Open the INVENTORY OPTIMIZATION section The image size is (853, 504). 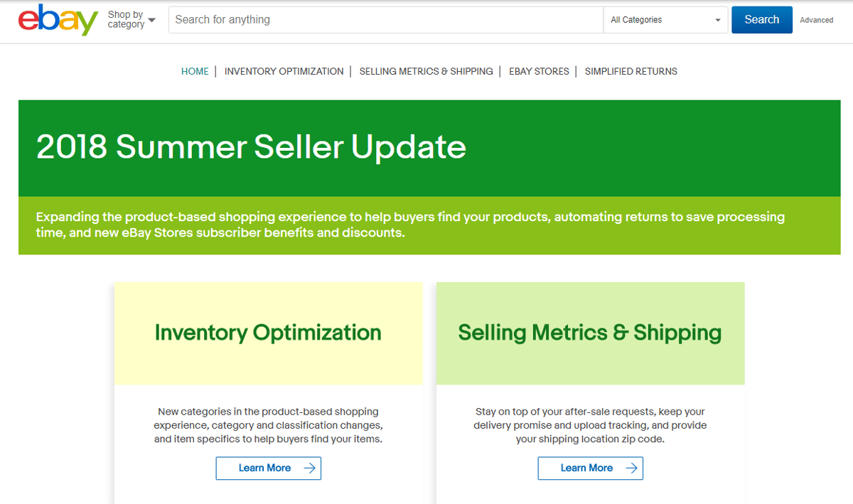click(x=284, y=71)
